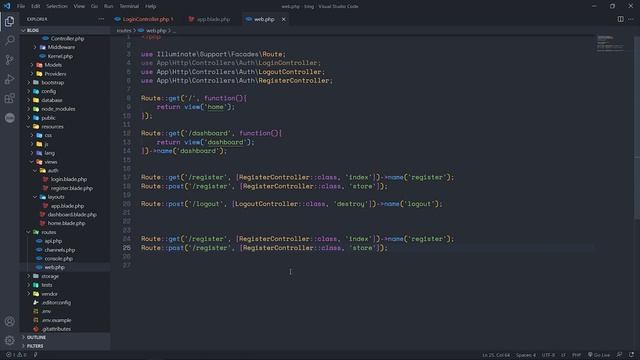The image size is (640, 360).
Task: Expand the vendor folder
Action: [x=65, y=294]
